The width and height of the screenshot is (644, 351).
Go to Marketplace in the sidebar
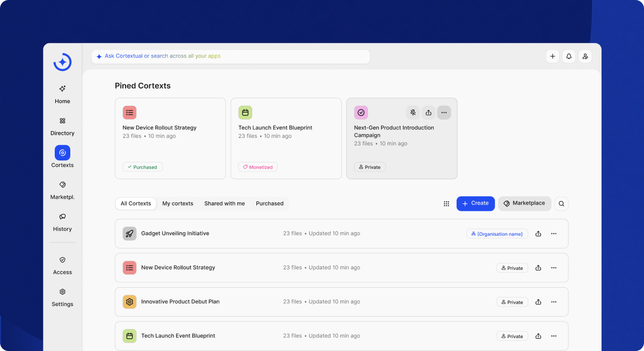[62, 190]
